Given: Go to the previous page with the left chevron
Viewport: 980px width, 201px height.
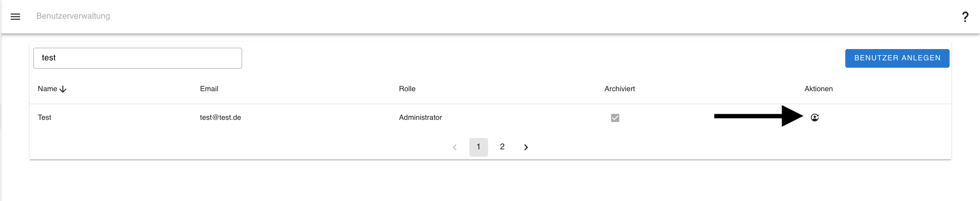Looking at the screenshot, I should [x=455, y=147].
